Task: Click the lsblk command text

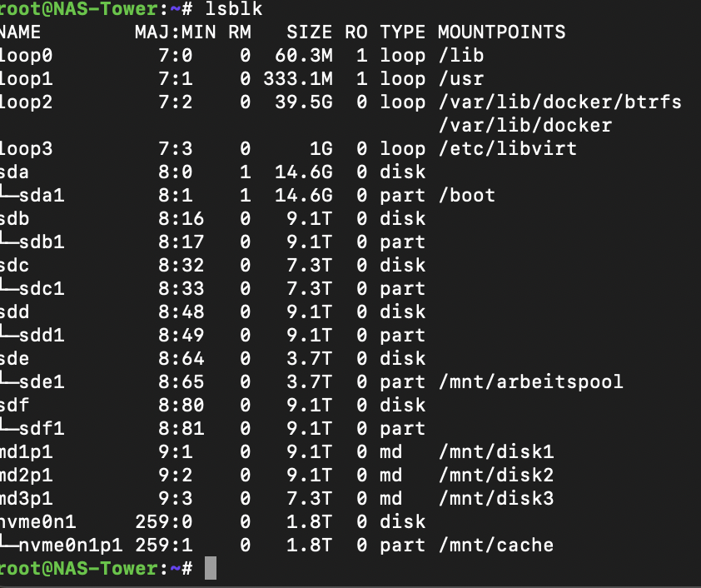Action: click(234, 9)
